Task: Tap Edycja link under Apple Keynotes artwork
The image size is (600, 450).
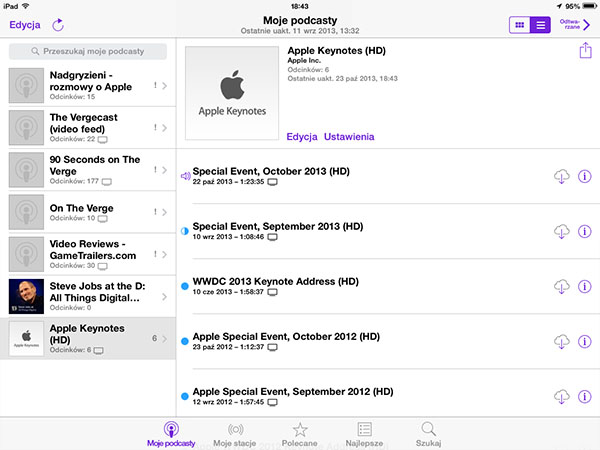Action: pos(302,137)
